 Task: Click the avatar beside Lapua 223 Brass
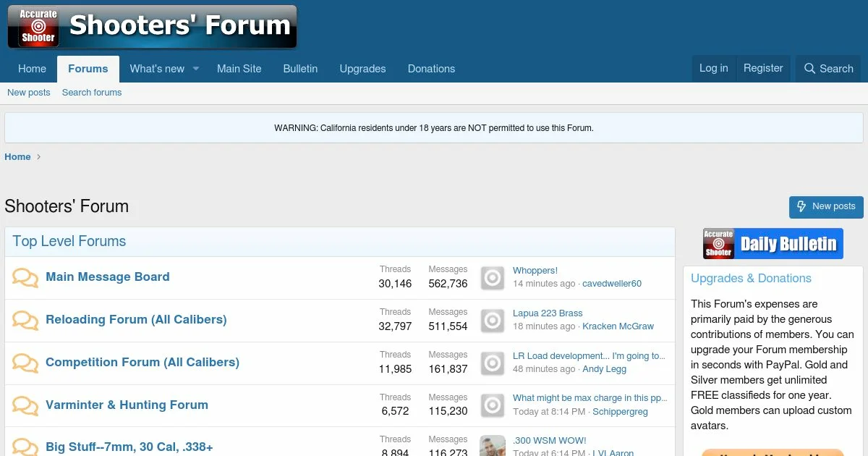click(493, 321)
